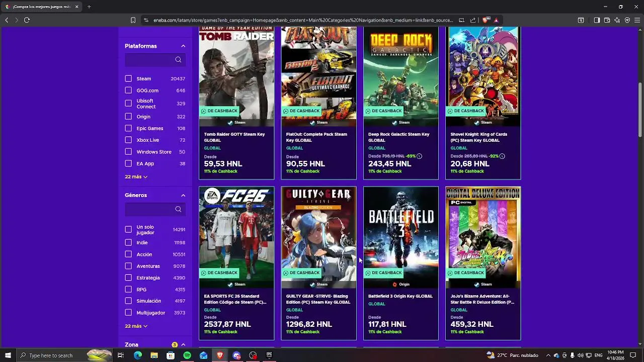This screenshot has width=644, height=362.
Task: Expand '22 más' under Plataformas
Action: [x=136, y=176]
